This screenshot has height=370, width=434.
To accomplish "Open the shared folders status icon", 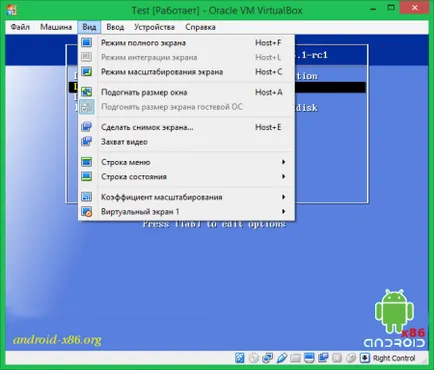I will (x=295, y=358).
